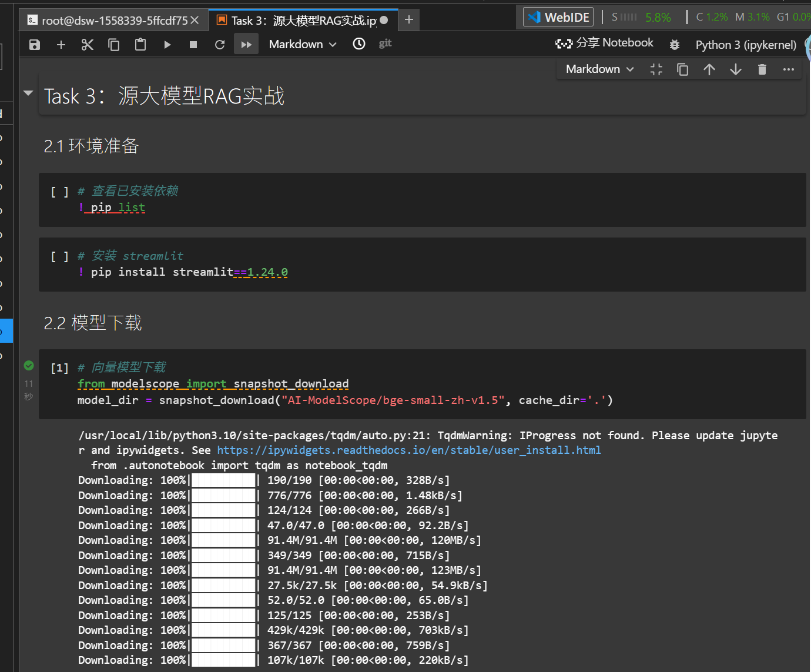Select the 2.1 环境准备 heading
This screenshot has width=811, height=672.
[91, 146]
